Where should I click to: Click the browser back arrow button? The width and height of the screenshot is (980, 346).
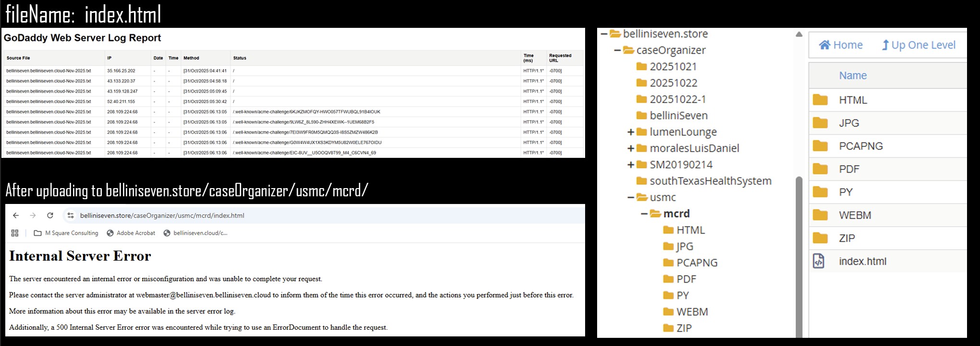tap(16, 215)
